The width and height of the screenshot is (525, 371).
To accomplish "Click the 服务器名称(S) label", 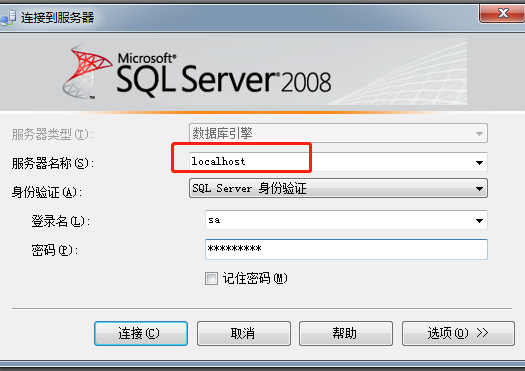I will click(x=53, y=163).
